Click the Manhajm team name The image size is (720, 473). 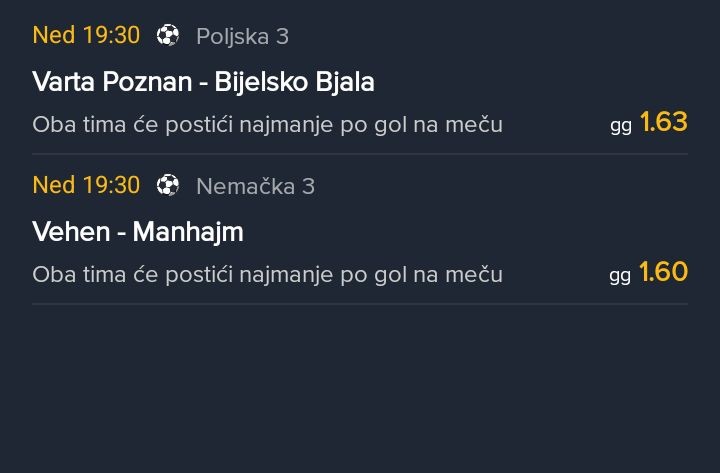coord(188,232)
